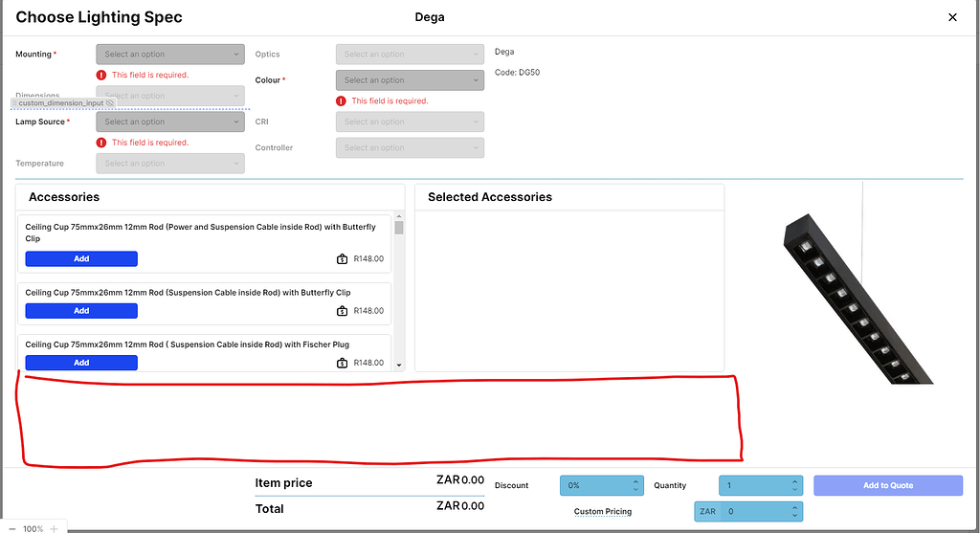Open the Colour dropdown

click(x=410, y=80)
